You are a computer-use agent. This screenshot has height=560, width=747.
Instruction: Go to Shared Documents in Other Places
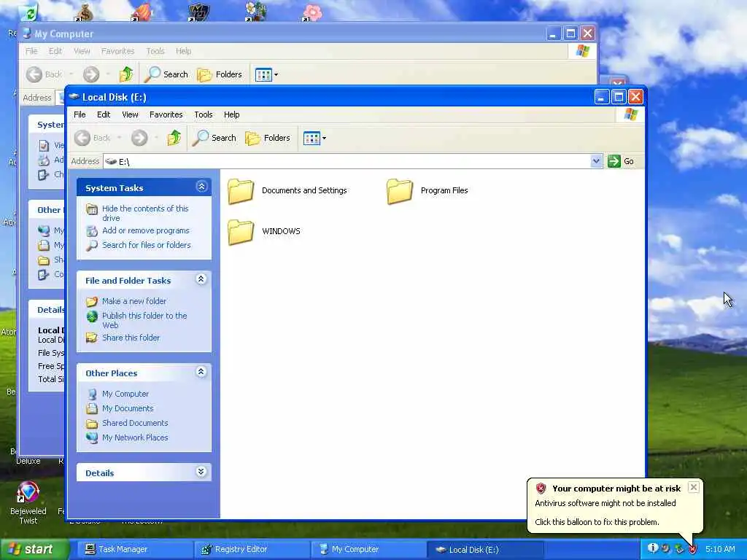point(135,424)
